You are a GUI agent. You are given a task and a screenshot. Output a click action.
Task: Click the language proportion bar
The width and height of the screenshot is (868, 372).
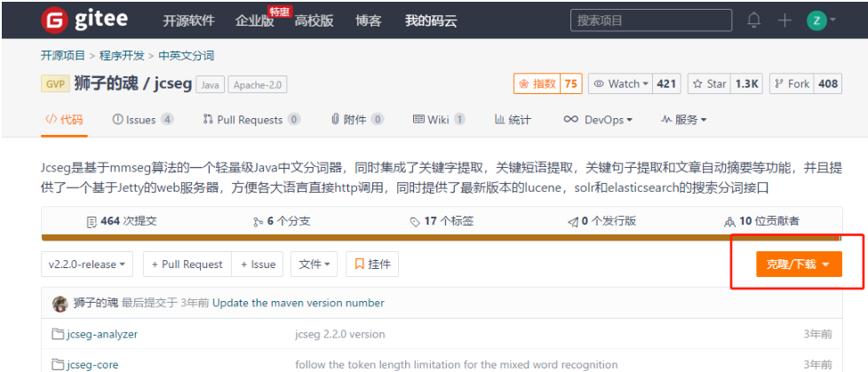pyautogui.click(x=442, y=238)
